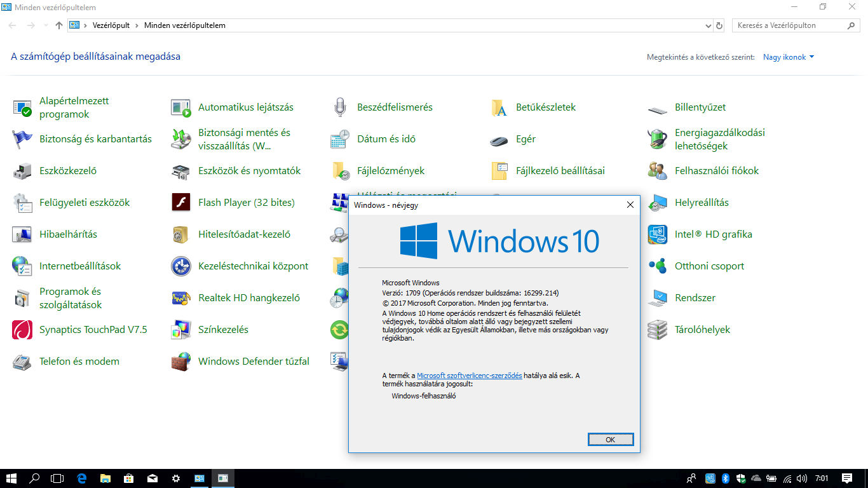Launch Eszközkezelő device manager

pos(55,171)
